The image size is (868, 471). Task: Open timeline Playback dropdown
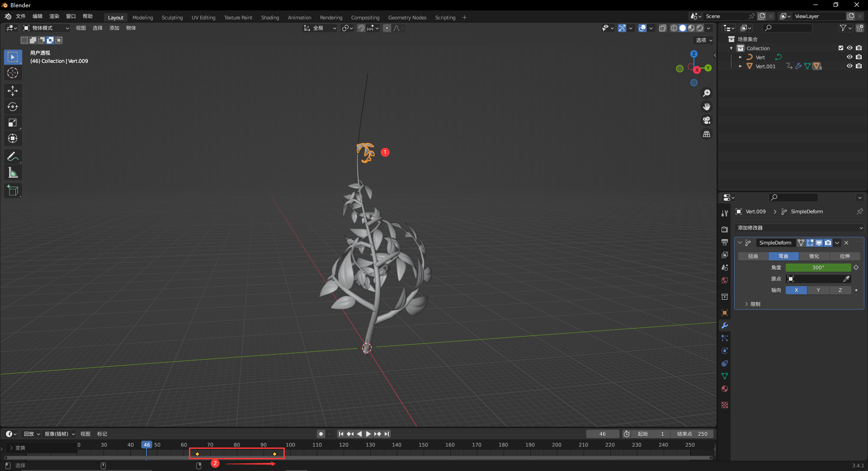coord(32,434)
